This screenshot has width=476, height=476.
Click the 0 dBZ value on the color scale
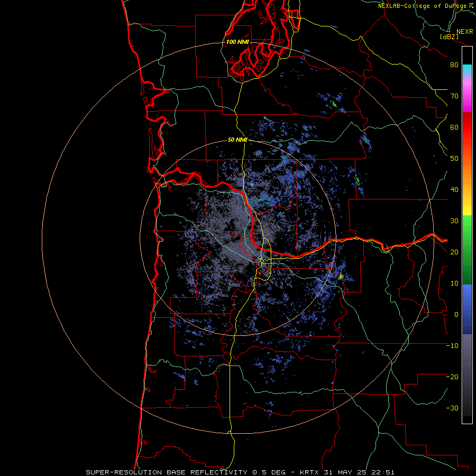coord(456,315)
